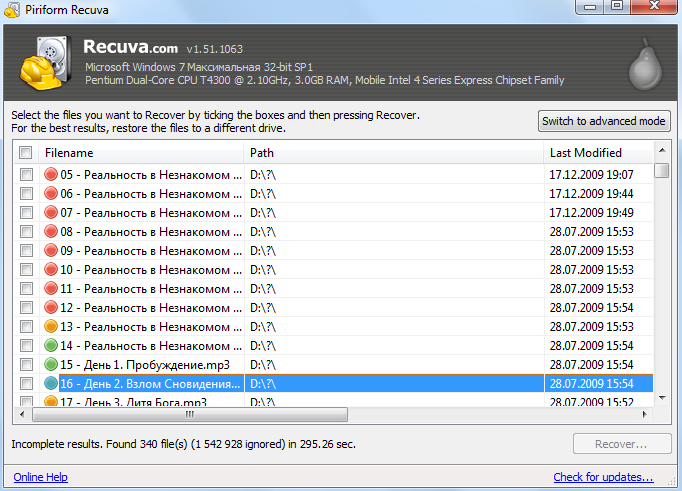This screenshot has height=491, width=682.
Task: Click the vertical scrollbar up arrow
Action: 662,151
